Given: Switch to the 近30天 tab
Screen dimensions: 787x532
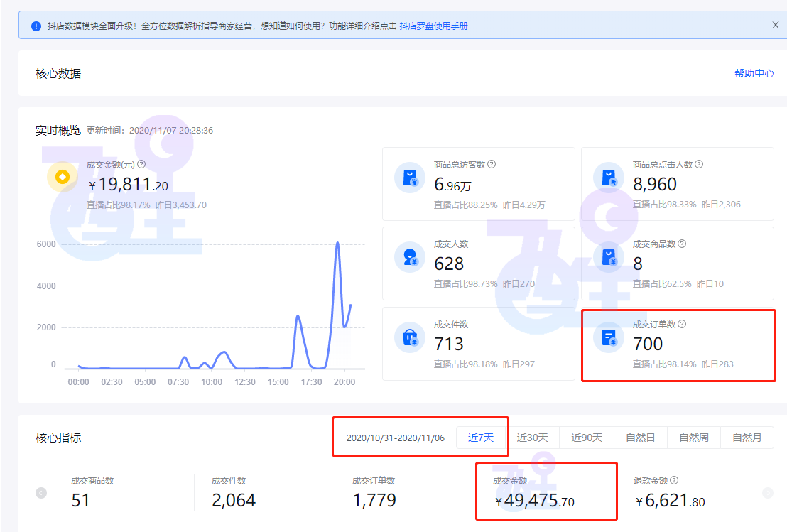Looking at the screenshot, I should tap(533, 438).
